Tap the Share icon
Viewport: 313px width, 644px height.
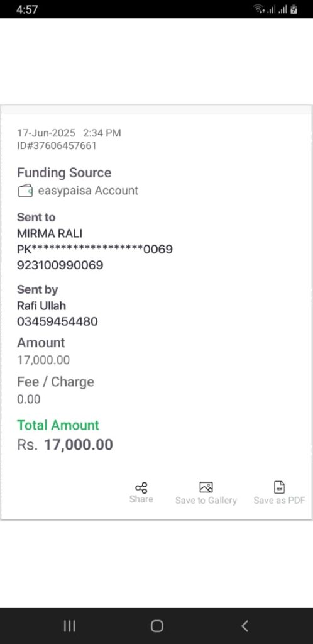tap(141, 487)
